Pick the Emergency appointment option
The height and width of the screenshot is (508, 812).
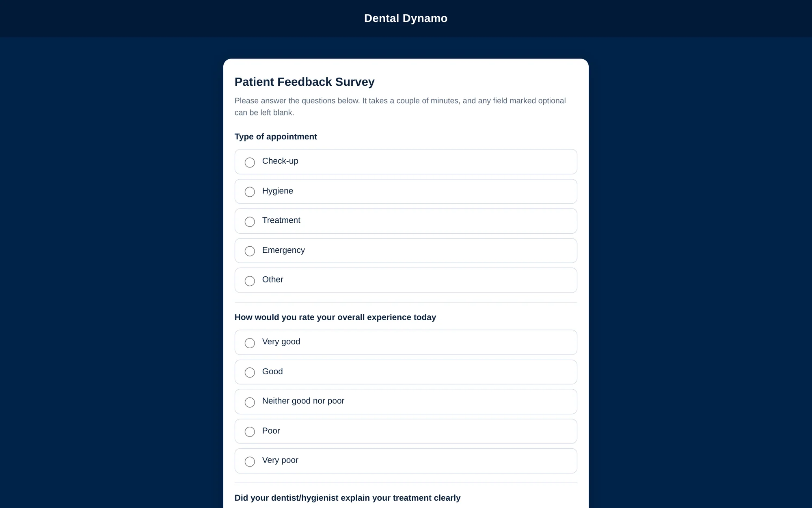tap(250, 251)
